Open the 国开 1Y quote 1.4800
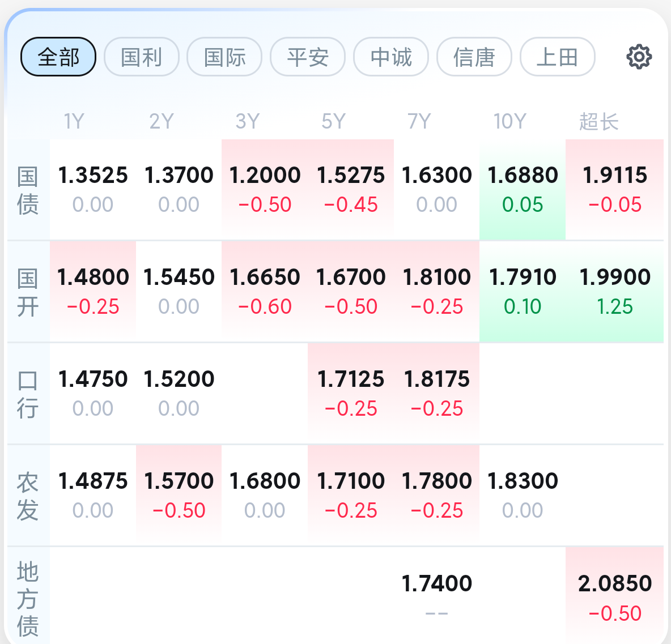 (93, 292)
